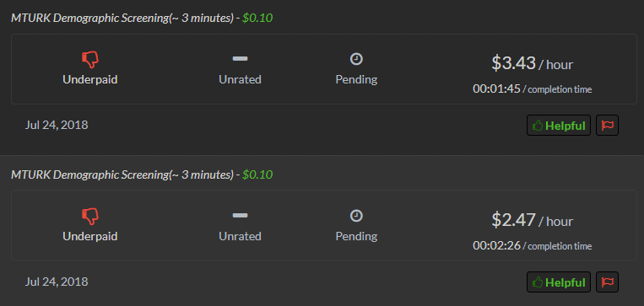Click the Unrated dash icon in first review

pyautogui.click(x=240, y=59)
